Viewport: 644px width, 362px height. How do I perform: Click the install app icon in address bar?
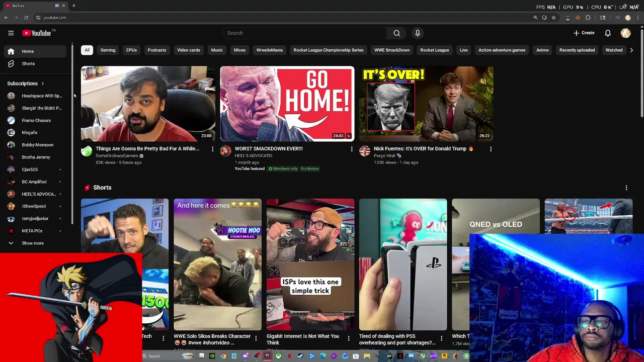click(544, 18)
